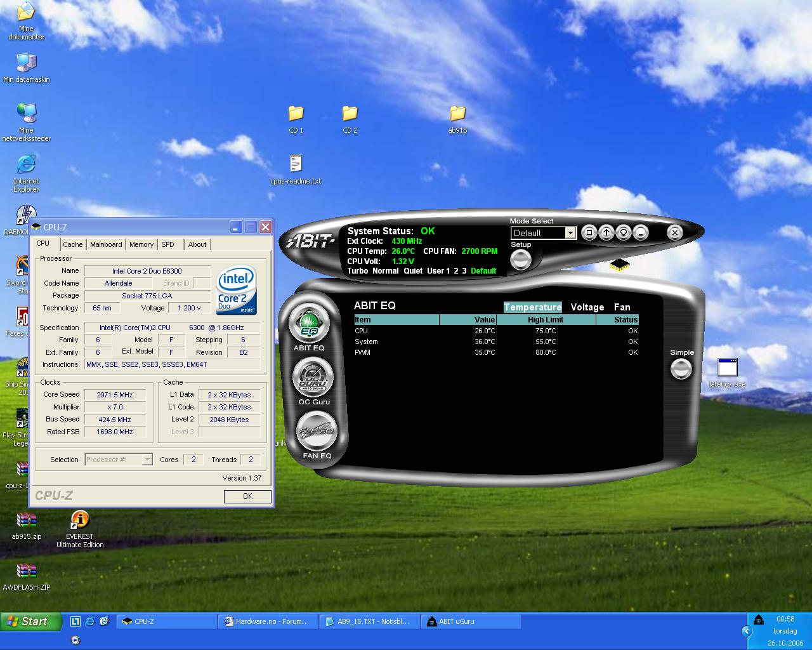Select Mine nettverkssteder desktop icon
Screen dimensions: 812x650
pos(26,123)
